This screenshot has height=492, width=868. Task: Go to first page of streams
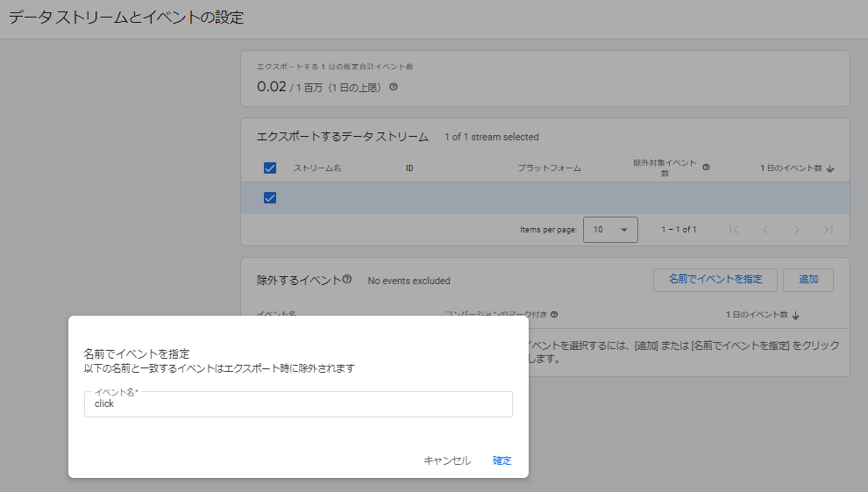tap(734, 230)
